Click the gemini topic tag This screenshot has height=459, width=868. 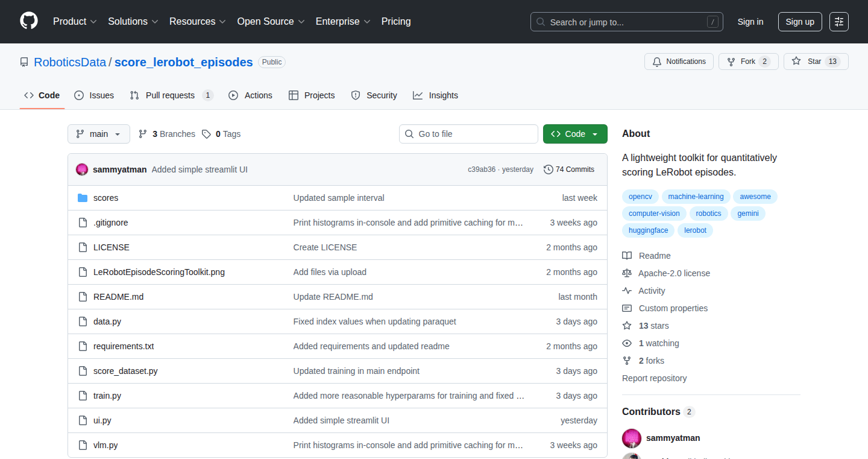click(748, 214)
